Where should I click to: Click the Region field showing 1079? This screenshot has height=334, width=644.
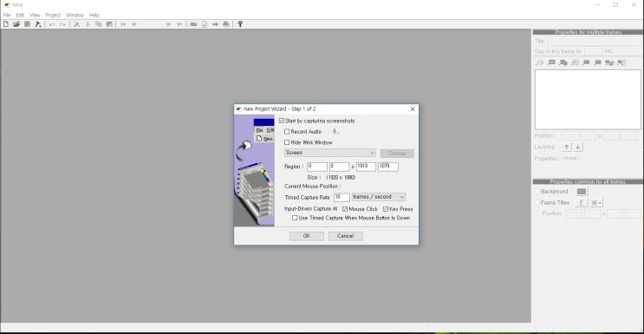388,167
